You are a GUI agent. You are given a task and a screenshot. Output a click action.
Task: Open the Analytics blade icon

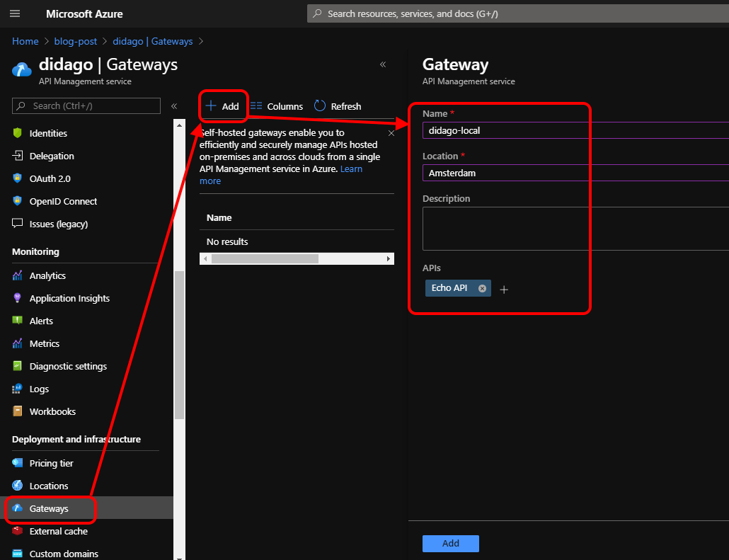click(16, 275)
